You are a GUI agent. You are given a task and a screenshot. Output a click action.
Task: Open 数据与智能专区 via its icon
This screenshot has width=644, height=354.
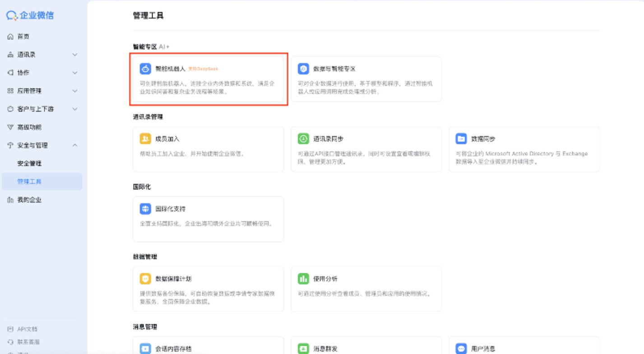click(303, 69)
